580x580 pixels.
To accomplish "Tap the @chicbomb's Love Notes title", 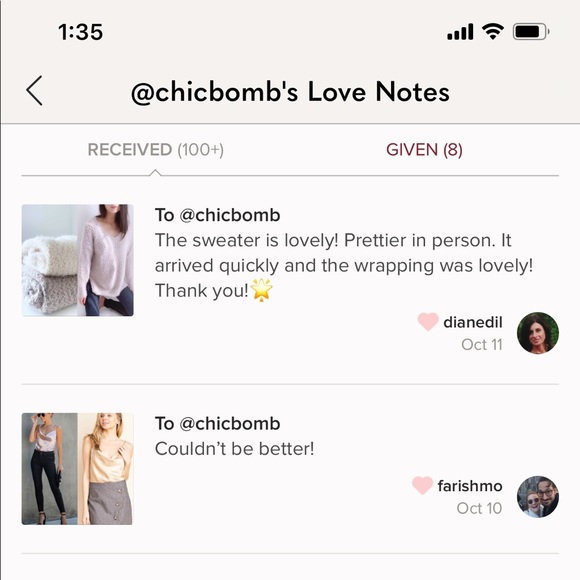I will [x=290, y=92].
